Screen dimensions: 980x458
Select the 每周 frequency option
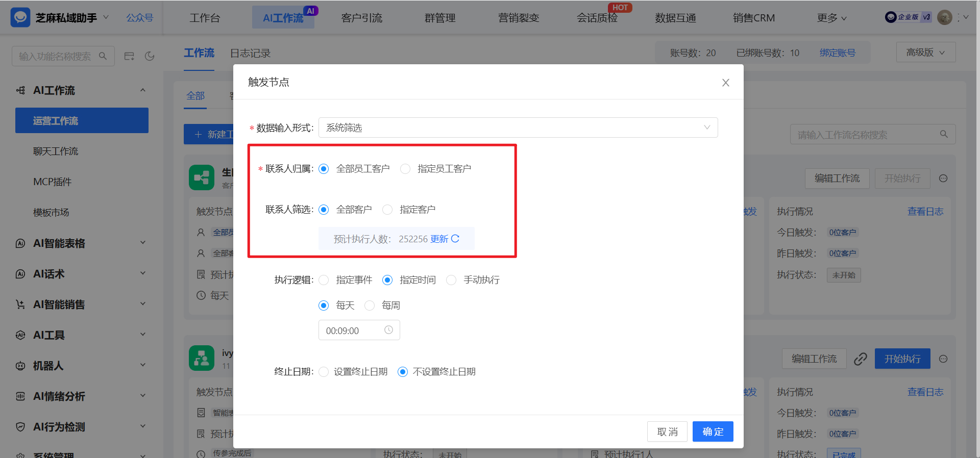pos(370,306)
